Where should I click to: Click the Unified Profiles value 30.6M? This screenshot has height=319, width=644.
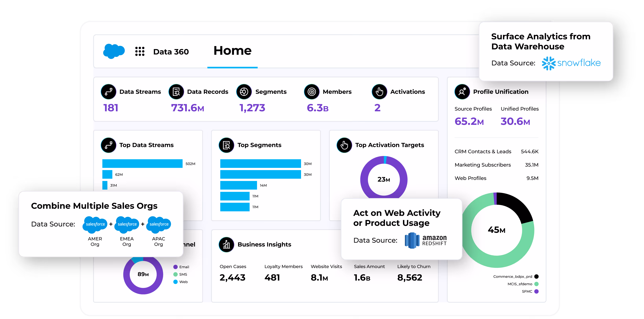(515, 121)
